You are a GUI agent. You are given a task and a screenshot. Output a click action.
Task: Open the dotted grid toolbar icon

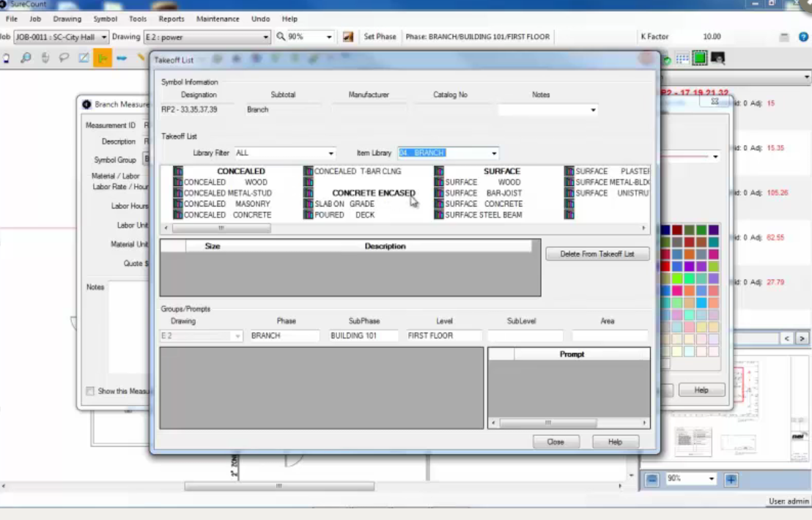coord(682,59)
